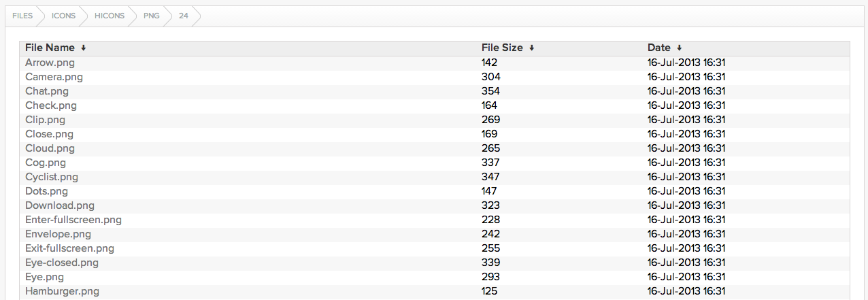Sort by the Date column header
Image resolution: width=868 pixels, height=300 pixels.
659,48
